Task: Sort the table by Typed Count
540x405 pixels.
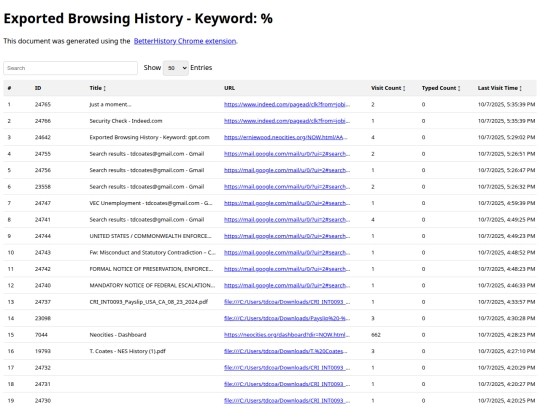Action: (x=441, y=88)
